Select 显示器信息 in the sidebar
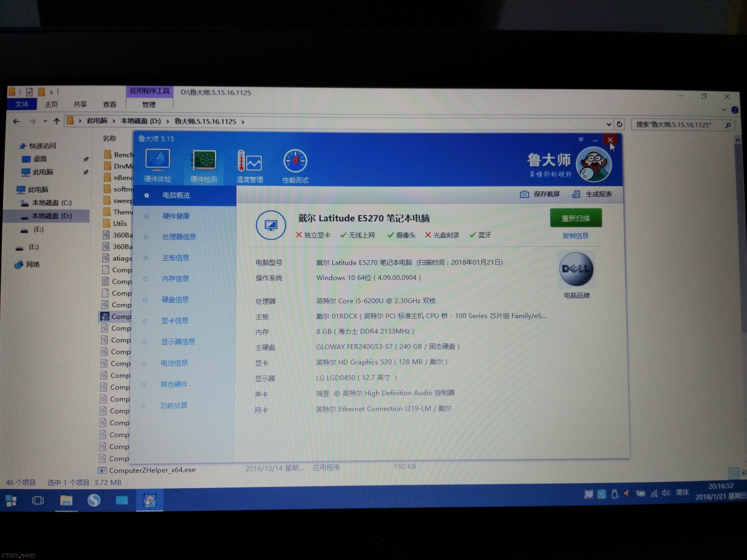747x560 pixels. (x=178, y=342)
